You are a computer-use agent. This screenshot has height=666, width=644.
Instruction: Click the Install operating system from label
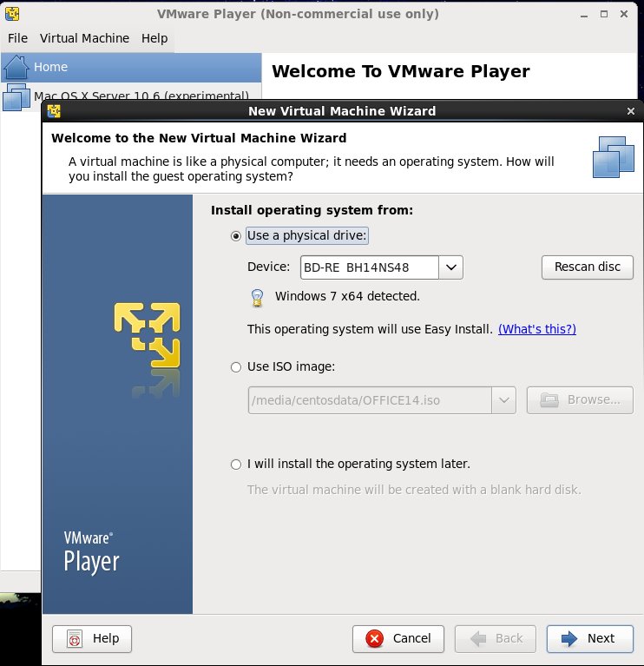(x=312, y=210)
